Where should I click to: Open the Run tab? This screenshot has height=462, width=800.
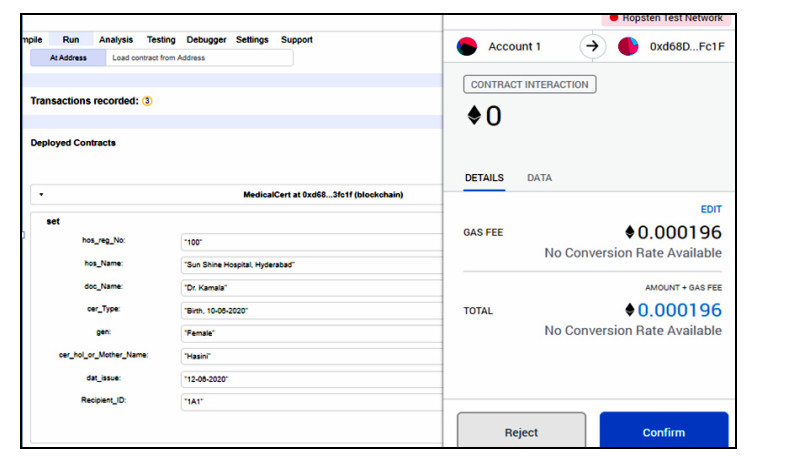pos(71,40)
